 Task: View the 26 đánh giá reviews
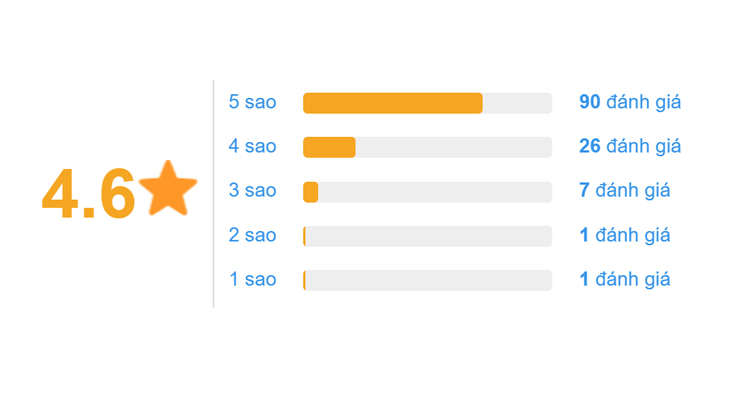click(630, 146)
